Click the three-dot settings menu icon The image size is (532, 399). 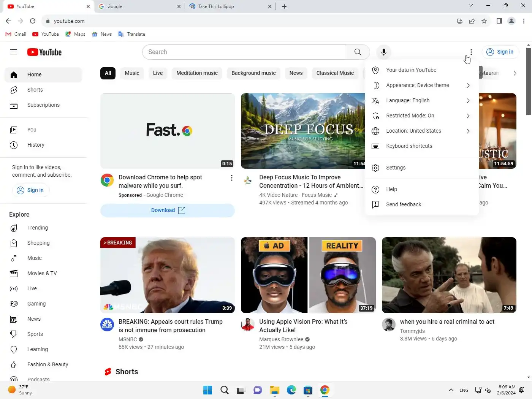471,52
